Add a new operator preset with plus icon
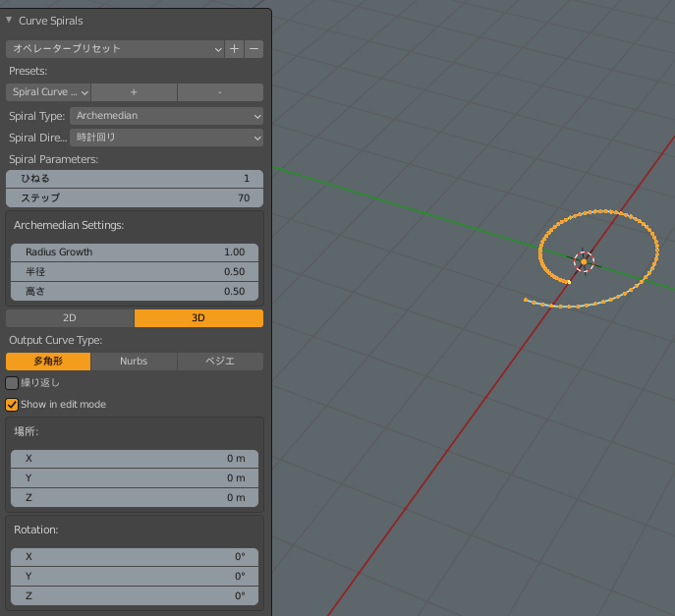The width and height of the screenshot is (675, 616). 234,49
